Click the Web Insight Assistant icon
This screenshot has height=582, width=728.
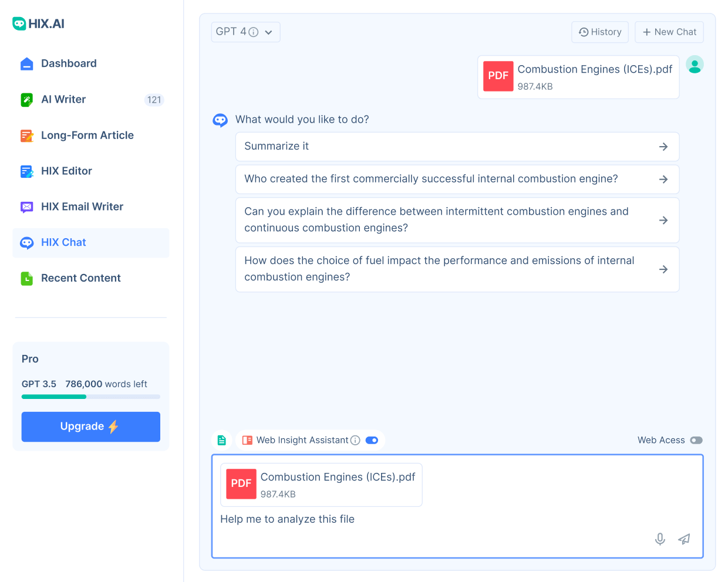pyautogui.click(x=247, y=440)
